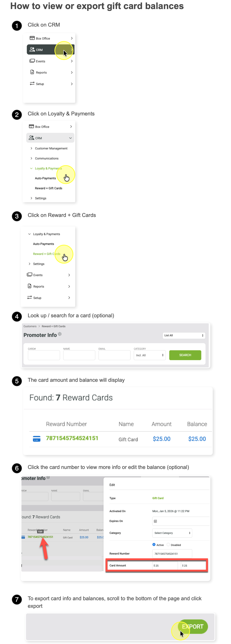
Task: Select Communications menu item
Action: point(46,158)
